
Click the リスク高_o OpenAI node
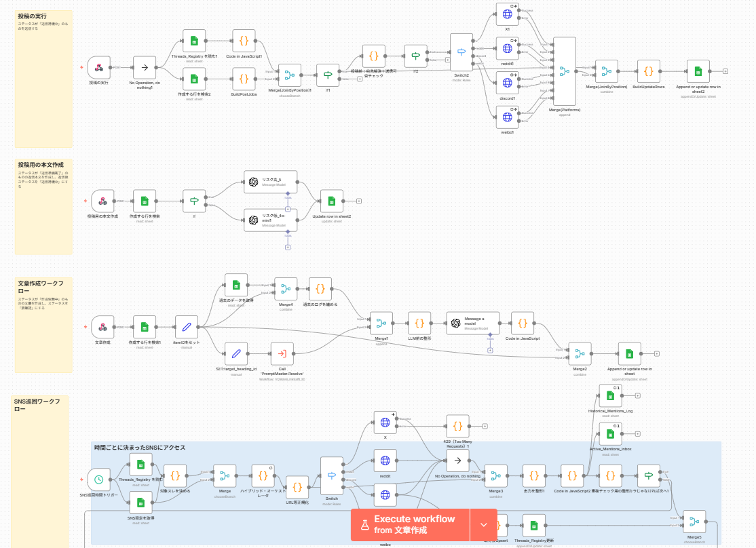pos(271,182)
